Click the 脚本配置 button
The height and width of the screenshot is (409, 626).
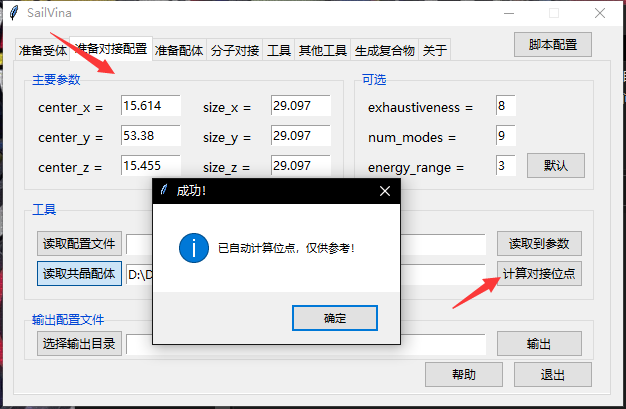[553, 44]
